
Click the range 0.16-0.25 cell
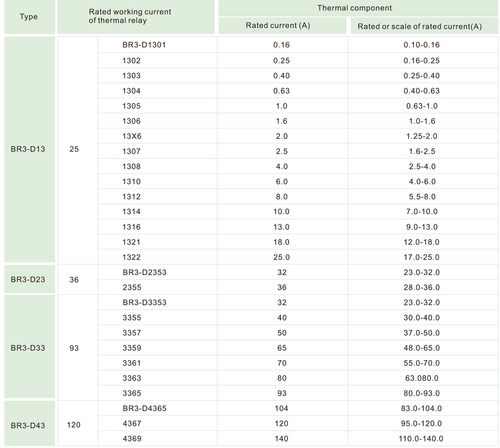(423, 60)
